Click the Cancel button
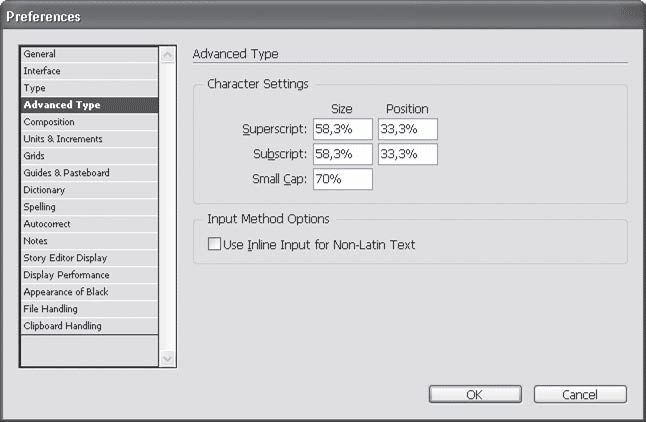Viewport: 646px width, 422px height. click(x=580, y=395)
